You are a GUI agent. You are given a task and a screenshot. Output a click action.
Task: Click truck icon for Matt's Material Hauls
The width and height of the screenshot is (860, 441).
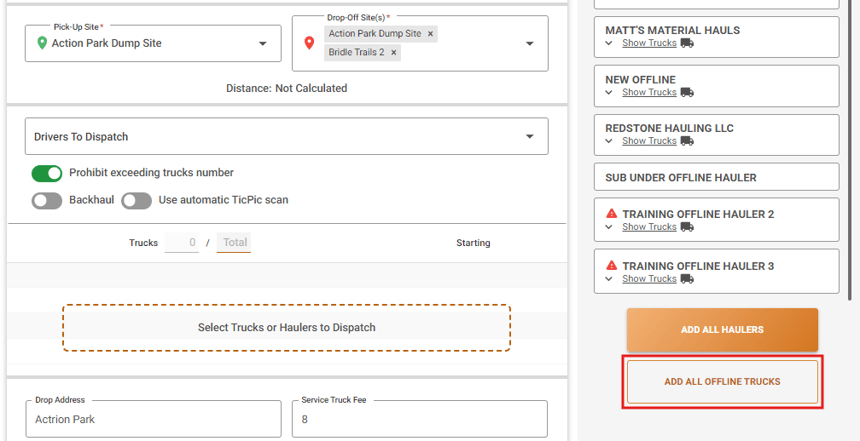(x=687, y=43)
